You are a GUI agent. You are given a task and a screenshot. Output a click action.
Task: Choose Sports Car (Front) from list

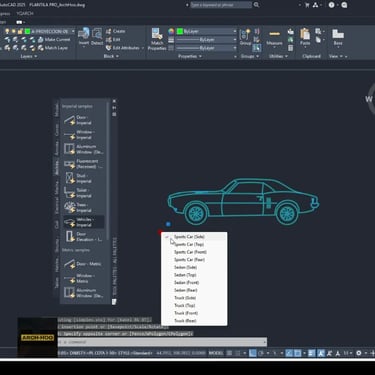[194, 252]
